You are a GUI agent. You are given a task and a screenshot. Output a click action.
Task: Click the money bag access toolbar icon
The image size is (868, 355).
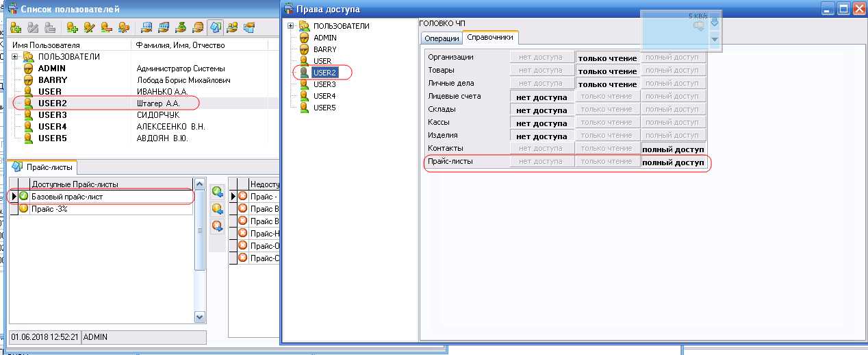pos(181,28)
